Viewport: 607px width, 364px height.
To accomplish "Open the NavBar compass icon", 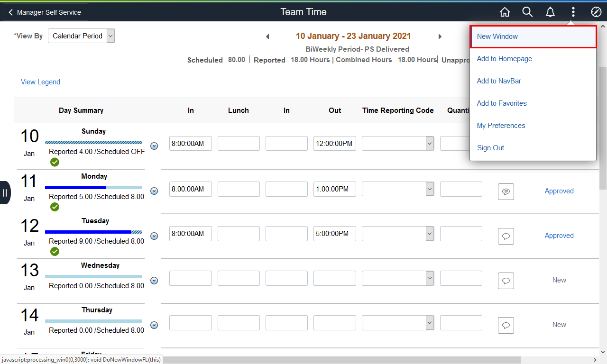I will point(596,12).
